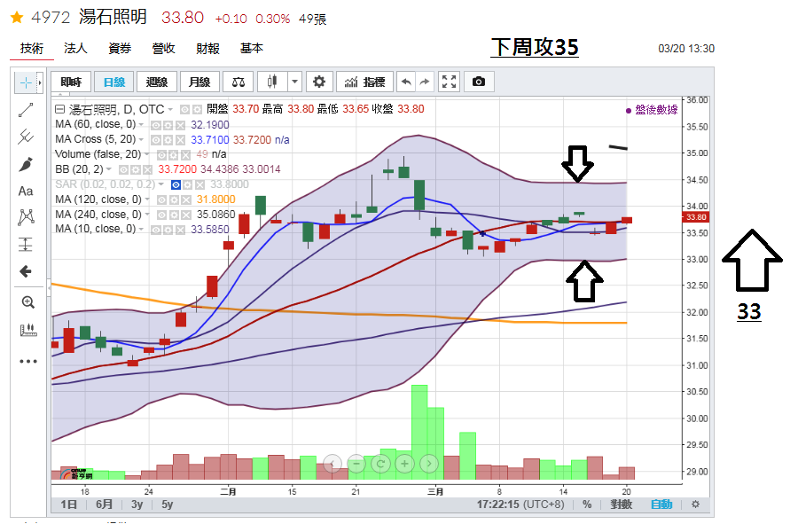798x532 pixels.
Task: Select the 週線 weekly chart button
Action: point(157,82)
